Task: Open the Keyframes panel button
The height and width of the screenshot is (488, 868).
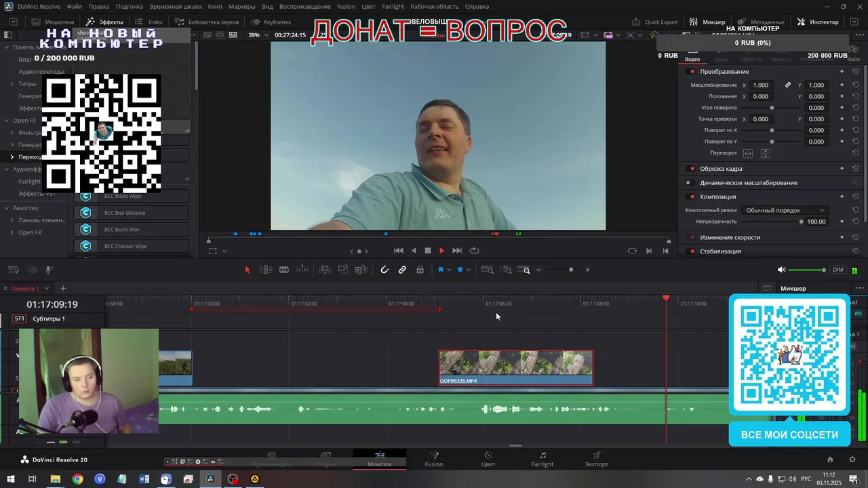Action: pyautogui.click(x=271, y=22)
